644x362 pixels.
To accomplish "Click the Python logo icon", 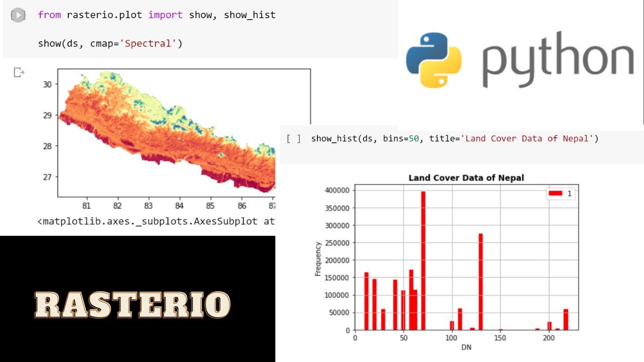I will click(x=434, y=60).
